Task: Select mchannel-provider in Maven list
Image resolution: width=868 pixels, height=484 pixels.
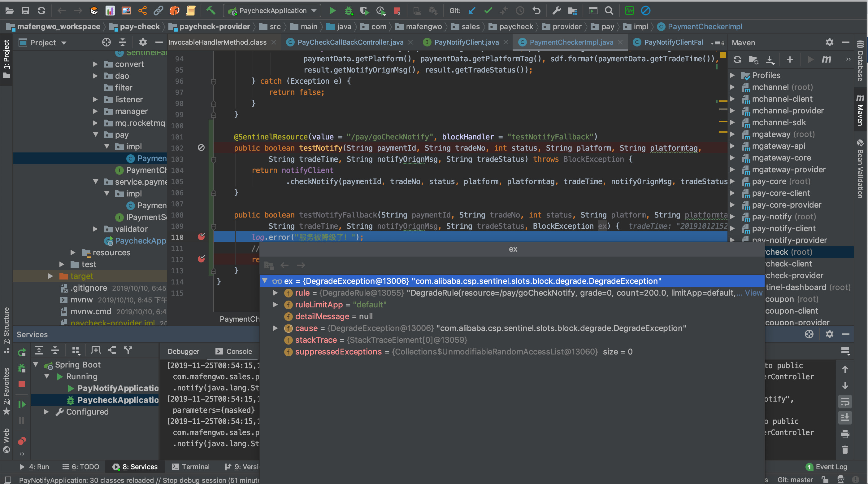Action: [788, 111]
